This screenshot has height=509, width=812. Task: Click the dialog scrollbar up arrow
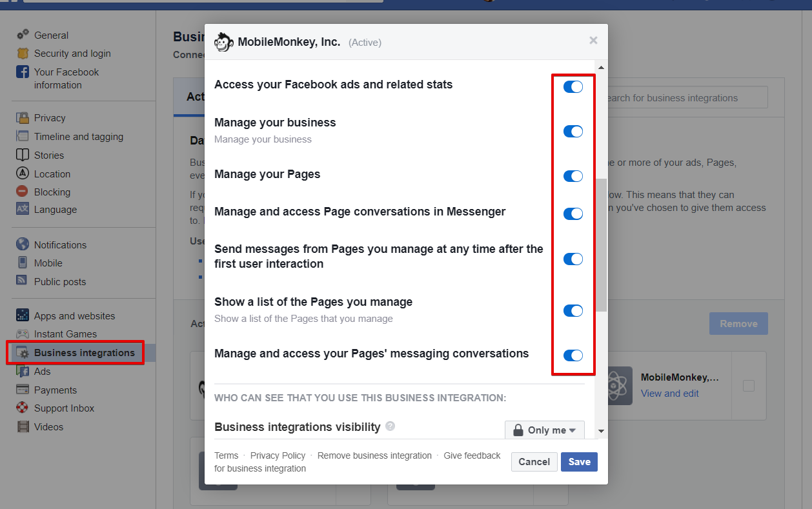(x=602, y=68)
